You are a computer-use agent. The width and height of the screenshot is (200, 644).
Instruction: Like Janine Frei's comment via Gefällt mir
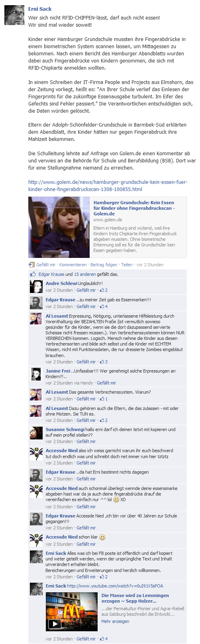pos(106,383)
